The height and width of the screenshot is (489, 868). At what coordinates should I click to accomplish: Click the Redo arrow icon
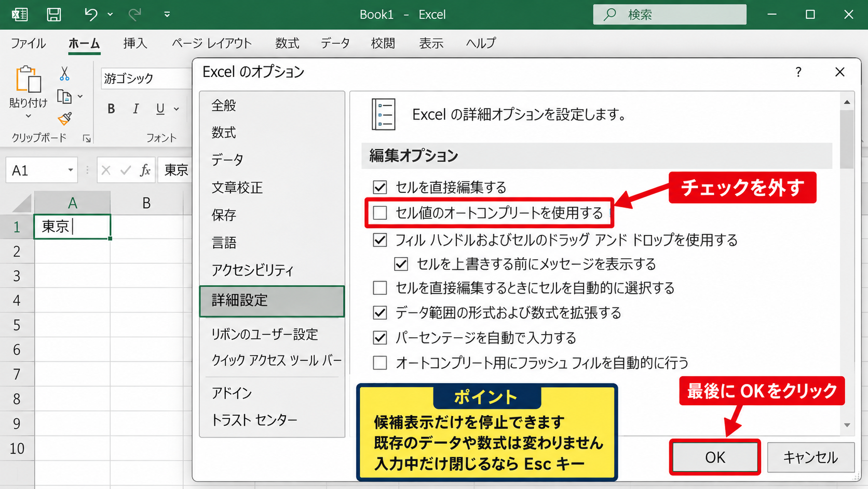coord(134,15)
